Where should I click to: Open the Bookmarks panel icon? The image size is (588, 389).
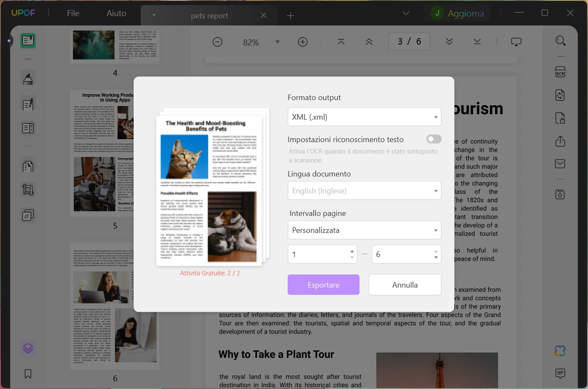point(28,374)
